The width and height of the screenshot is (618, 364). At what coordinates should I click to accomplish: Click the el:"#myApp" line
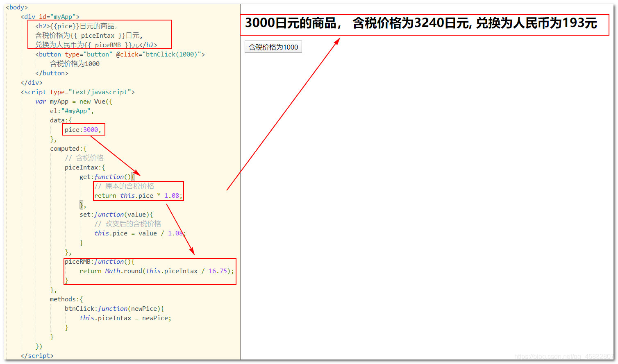(72, 111)
